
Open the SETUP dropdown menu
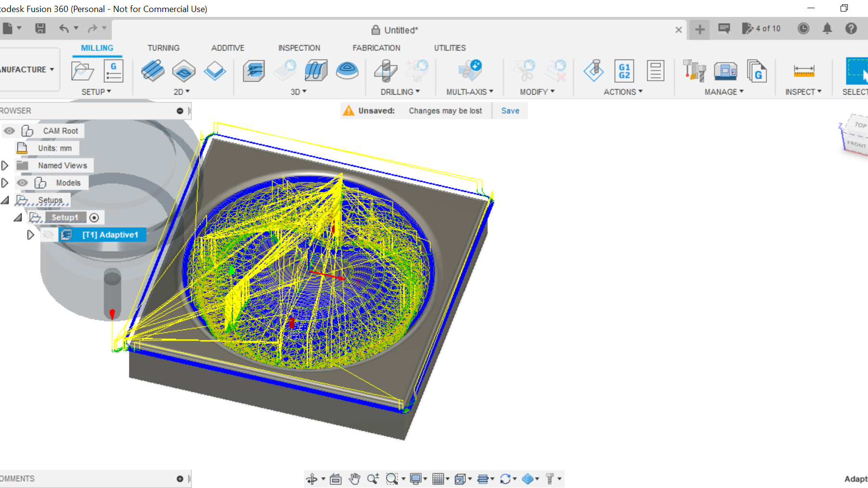click(96, 92)
